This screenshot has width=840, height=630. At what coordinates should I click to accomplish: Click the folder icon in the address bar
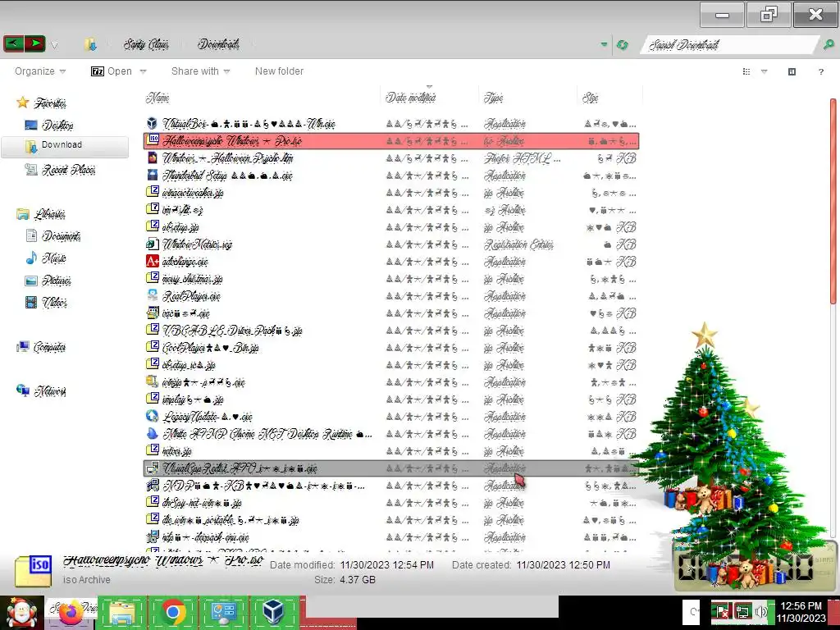point(90,44)
